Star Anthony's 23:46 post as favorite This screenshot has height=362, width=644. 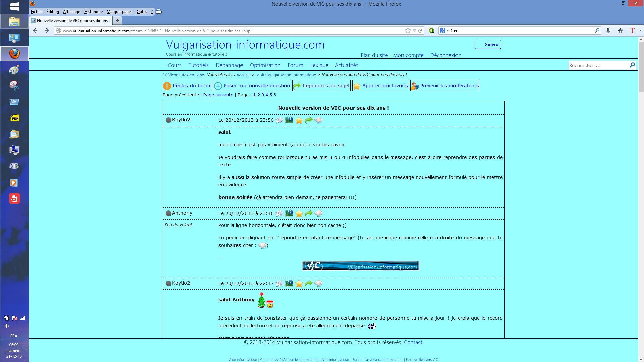299,214
